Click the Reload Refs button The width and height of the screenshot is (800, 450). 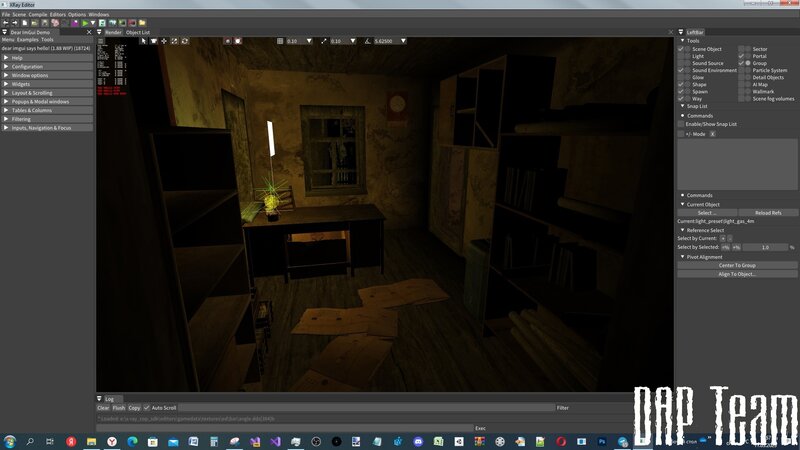pos(767,212)
